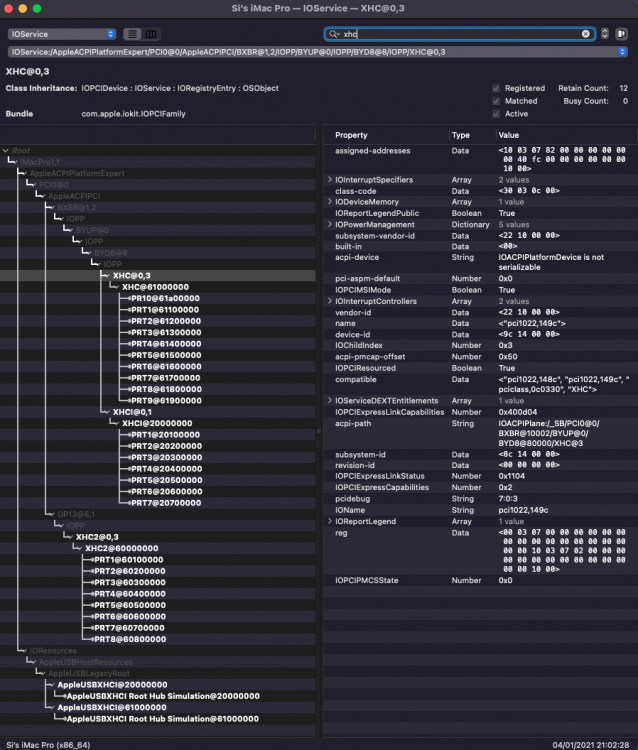
Task: Expand the IOReportLegend array
Action: 330,521
